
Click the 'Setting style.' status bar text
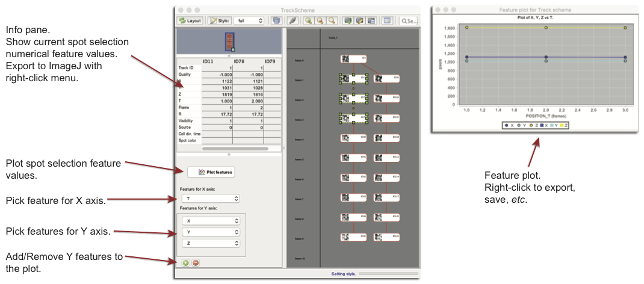(x=344, y=273)
